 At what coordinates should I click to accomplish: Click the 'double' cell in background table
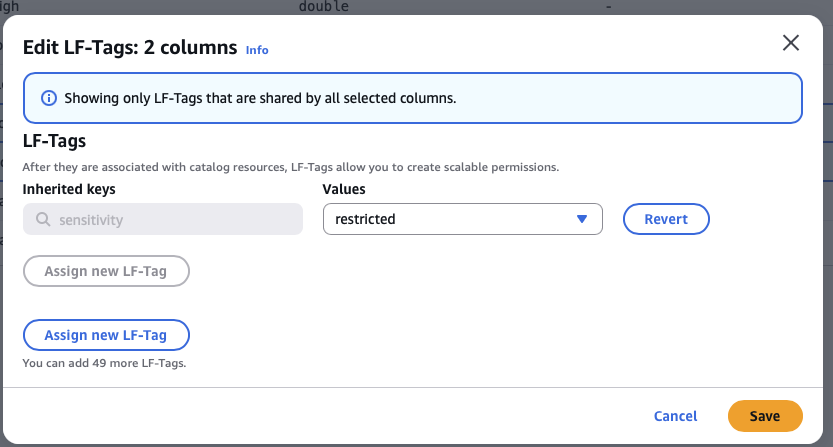(x=324, y=6)
